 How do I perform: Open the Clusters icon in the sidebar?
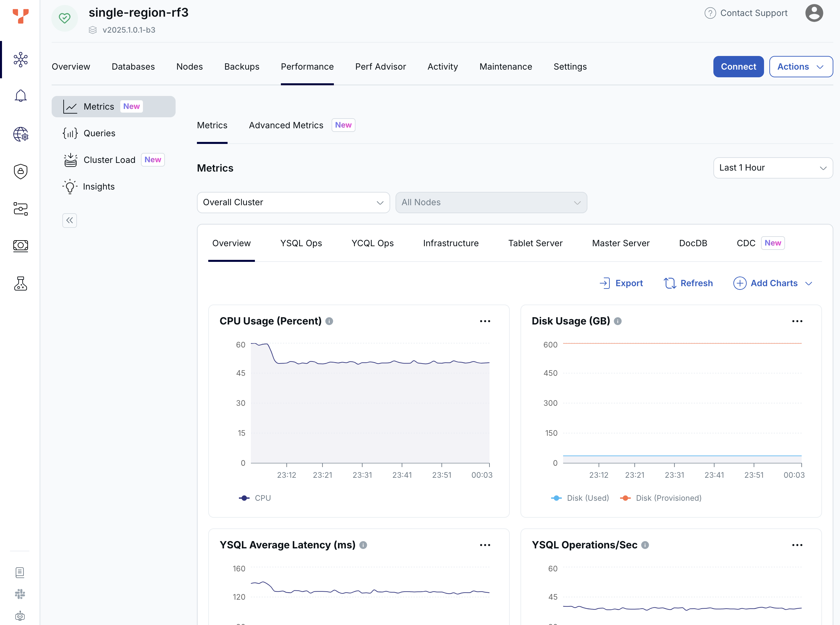pos(20,60)
